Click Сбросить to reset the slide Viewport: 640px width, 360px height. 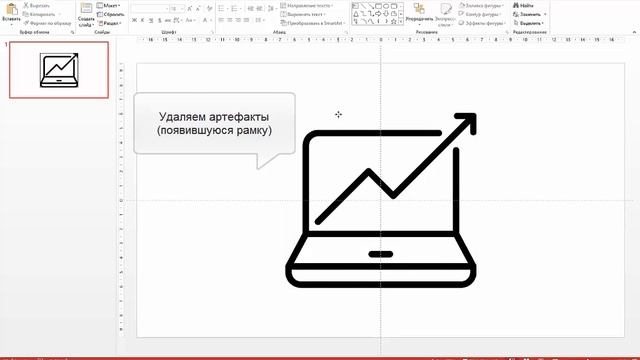click(110, 14)
